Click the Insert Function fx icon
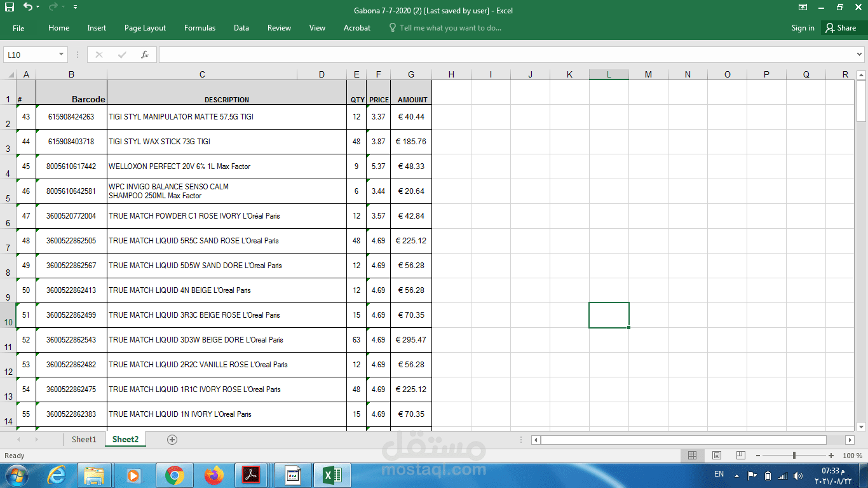The image size is (868, 488). click(x=145, y=55)
